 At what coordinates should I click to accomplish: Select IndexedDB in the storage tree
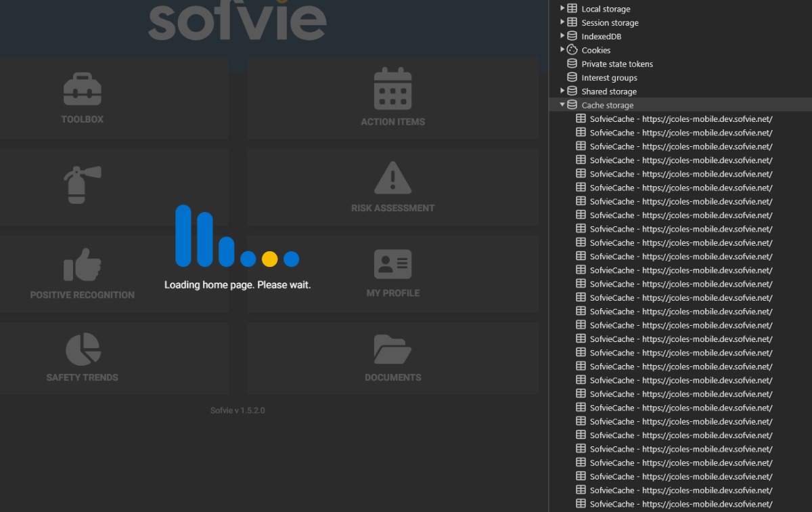601,37
